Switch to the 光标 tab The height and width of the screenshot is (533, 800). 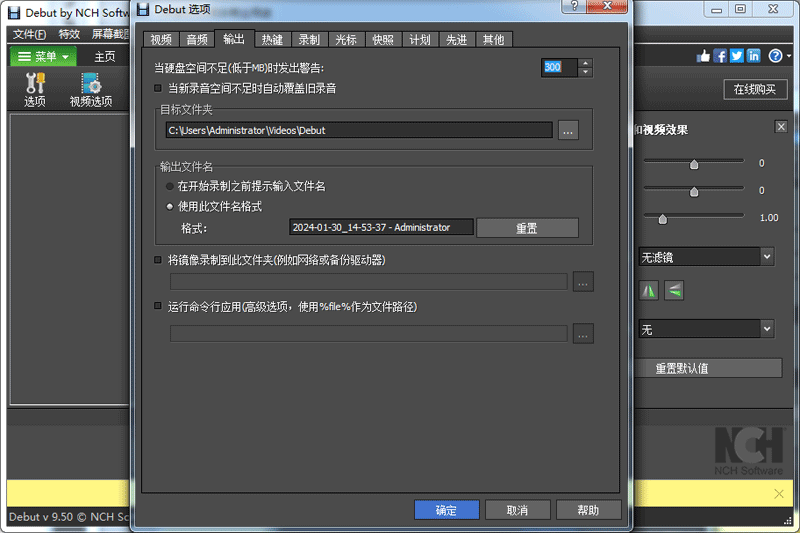[x=346, y=40]
